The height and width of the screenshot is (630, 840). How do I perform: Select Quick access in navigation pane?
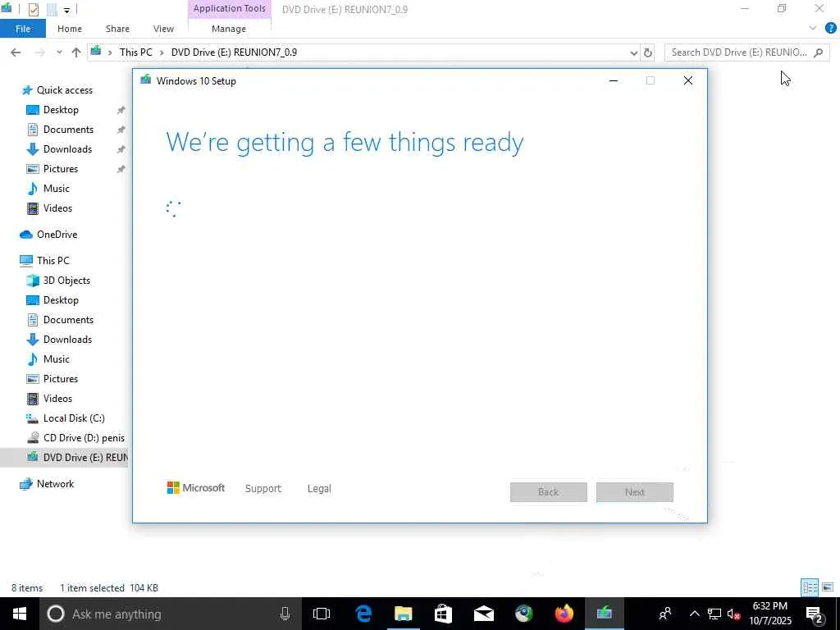coord(64,90)
